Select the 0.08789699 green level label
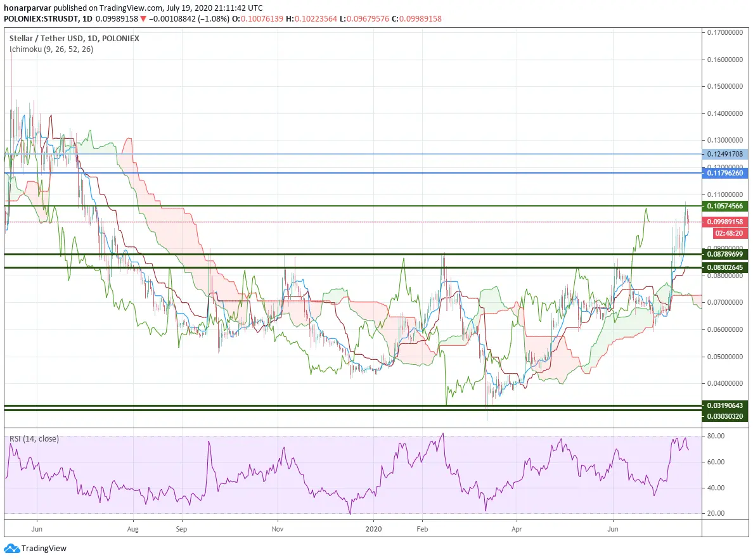The height and width of the screenshot is (560, 753). coord(724,254)
